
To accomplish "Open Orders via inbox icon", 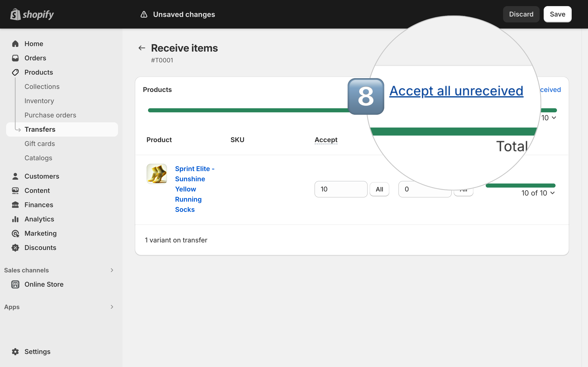I will [x=15, y=58].
